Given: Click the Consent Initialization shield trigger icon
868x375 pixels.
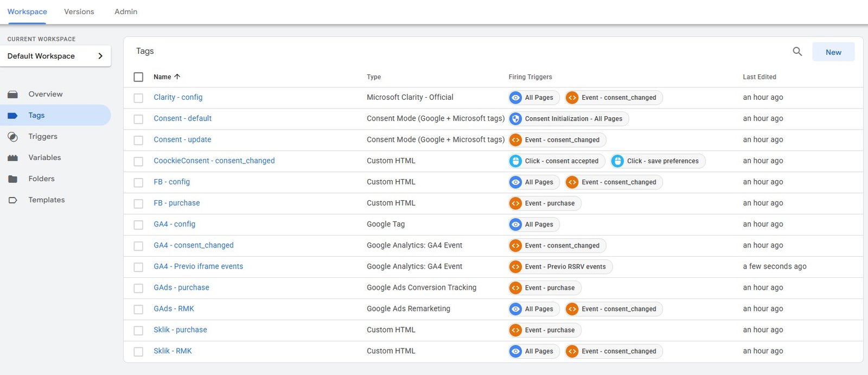Looking at the screenshot, I should 516,119.
